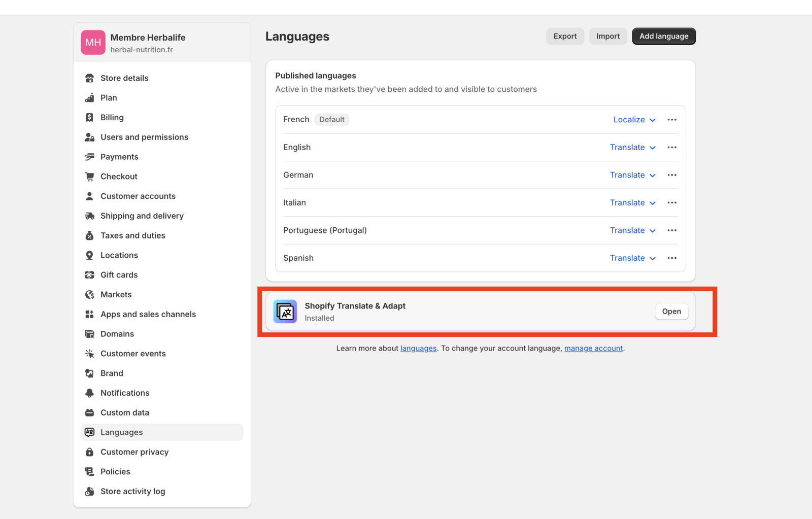Click the ellipsis icon next to Spanish
The height and width of the screenshot is (519, 812).
(x=672, y=258)
